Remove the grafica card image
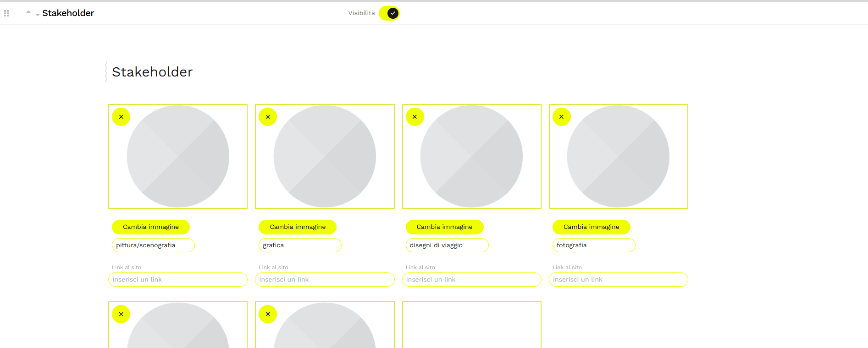This screenshot has width=868, height=348. click(x=268, y=117)
